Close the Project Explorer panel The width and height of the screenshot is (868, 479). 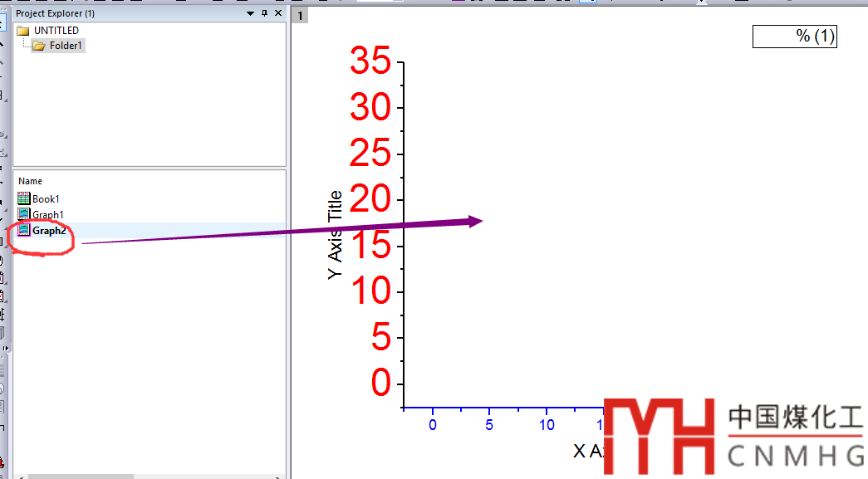pos(278,12)
